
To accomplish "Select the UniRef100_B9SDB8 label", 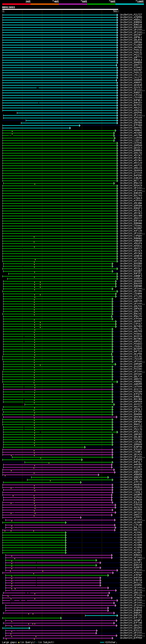I will 131,264.
